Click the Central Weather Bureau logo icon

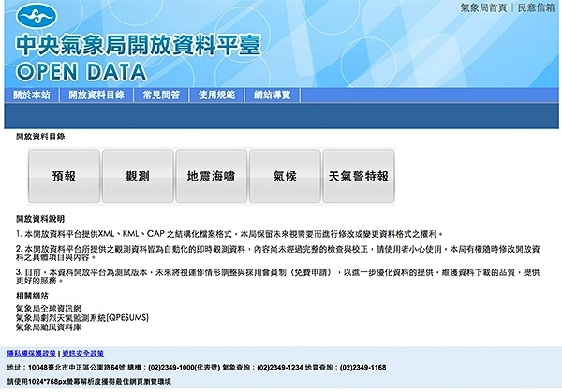coord(37,15)
